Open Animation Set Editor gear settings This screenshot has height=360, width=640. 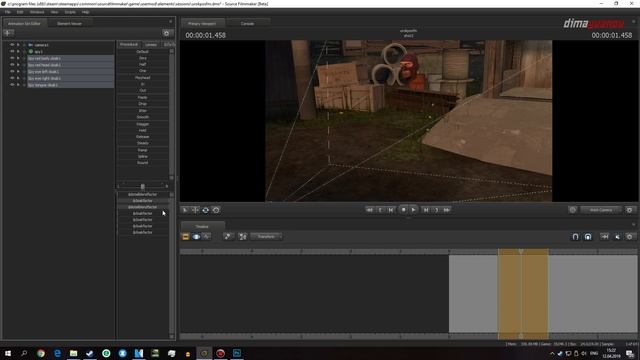pos(166,33)
